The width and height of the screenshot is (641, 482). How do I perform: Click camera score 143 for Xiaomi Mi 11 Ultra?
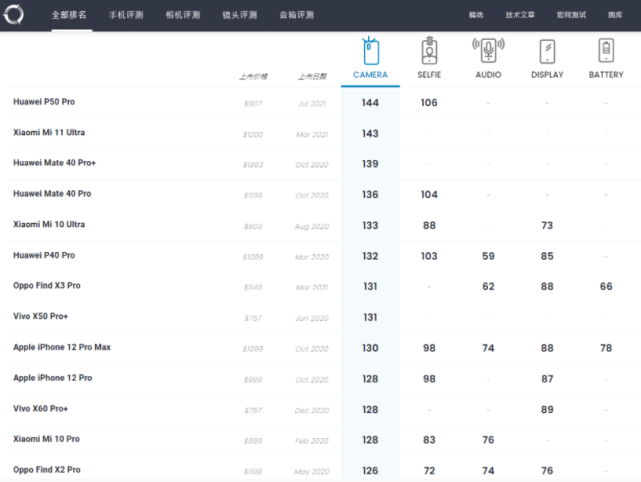(370, 134)
